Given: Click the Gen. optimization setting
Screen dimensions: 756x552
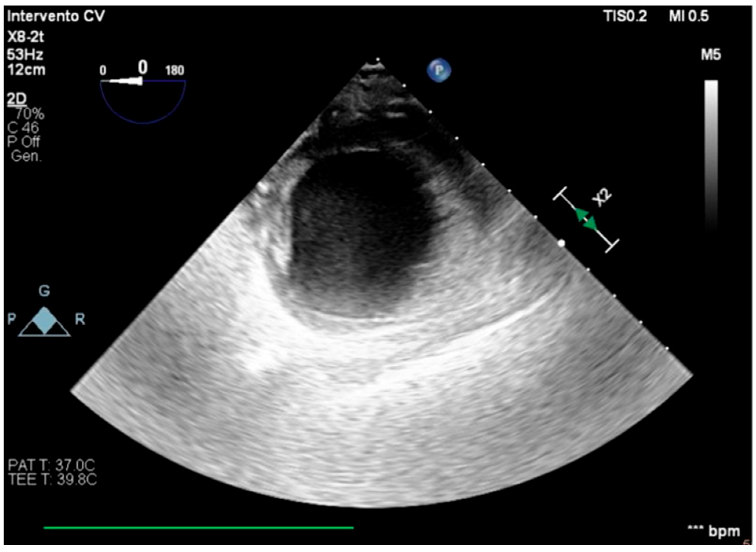Looking at the screenshot, I should click(26, 156).
